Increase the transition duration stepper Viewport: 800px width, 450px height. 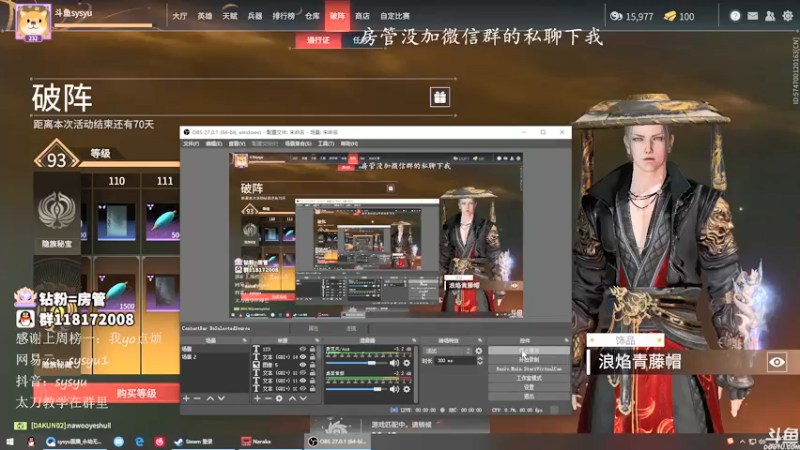480,359
